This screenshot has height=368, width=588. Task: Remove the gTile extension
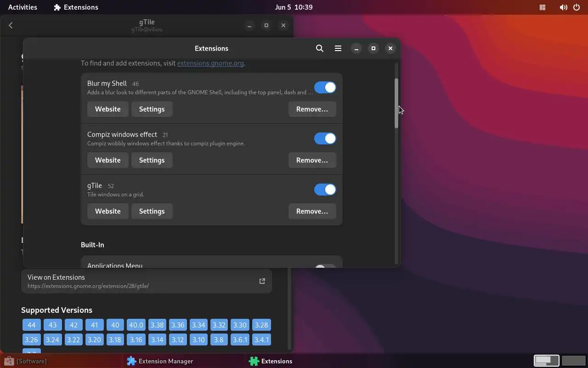(312, 211)
